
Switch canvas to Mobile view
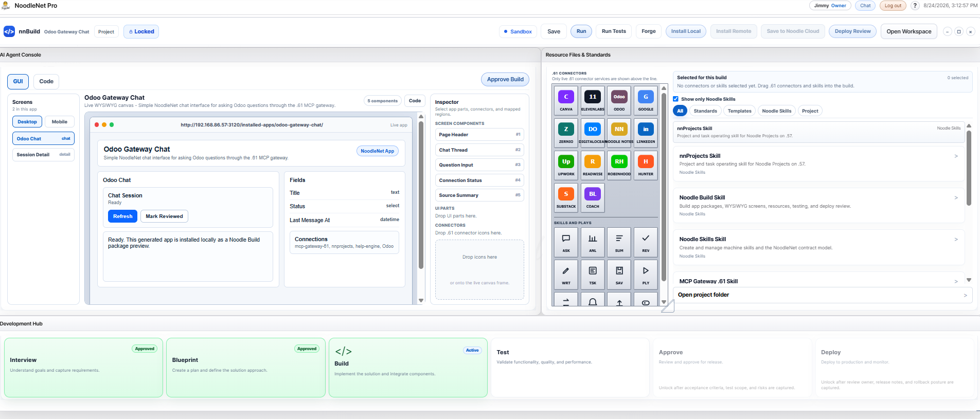tap(60, 122)
